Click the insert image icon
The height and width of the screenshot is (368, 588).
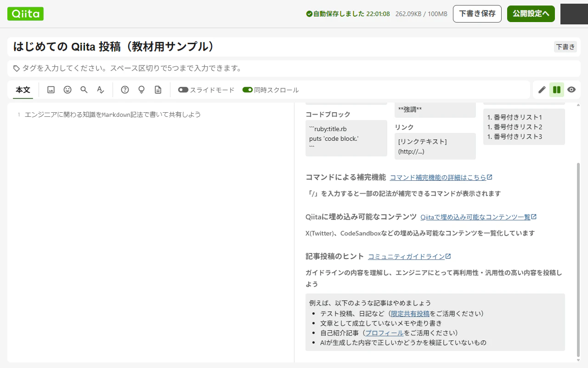point(51,90)
